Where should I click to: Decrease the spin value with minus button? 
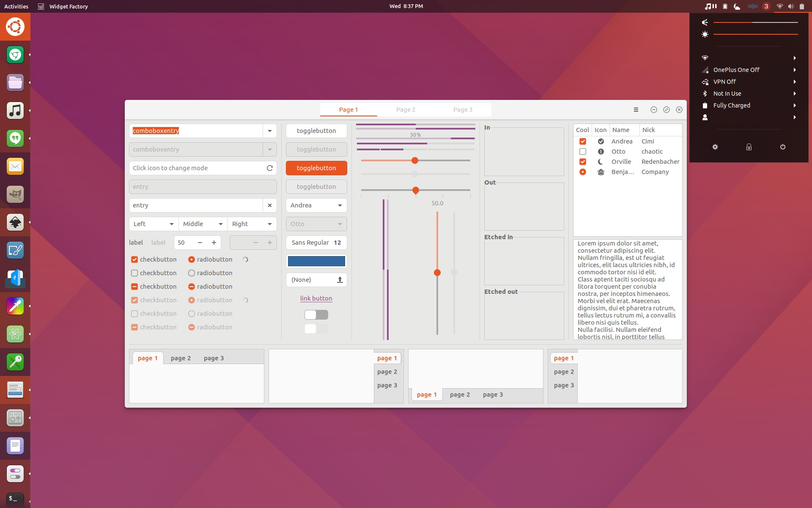200,243
